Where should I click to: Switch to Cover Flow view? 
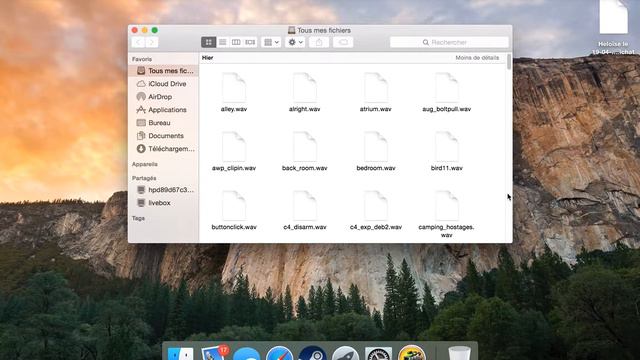click(x=250, y=42)
